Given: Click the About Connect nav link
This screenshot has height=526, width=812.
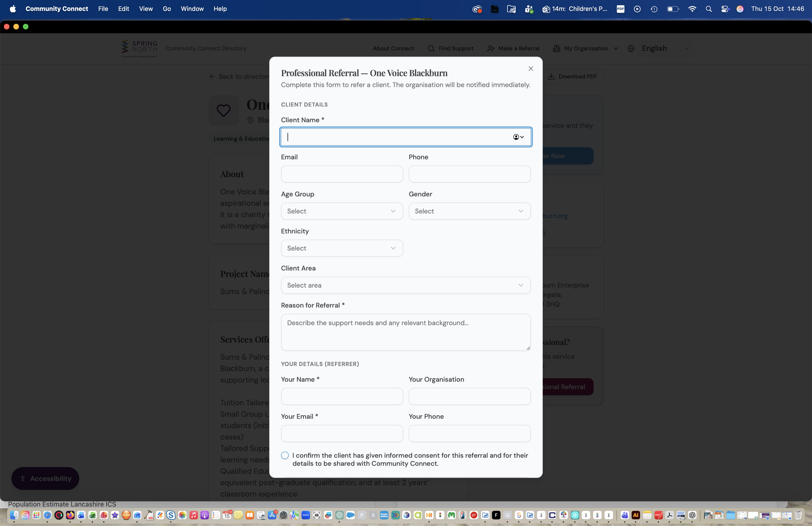Looking at the screenshot, I should (x=393, y=48).
